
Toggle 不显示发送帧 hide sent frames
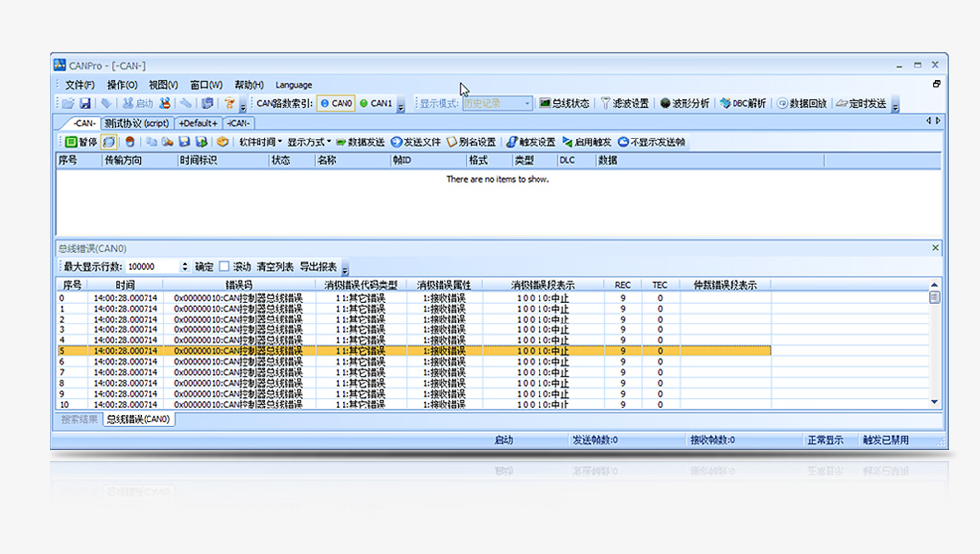click(x=652, y=142)
